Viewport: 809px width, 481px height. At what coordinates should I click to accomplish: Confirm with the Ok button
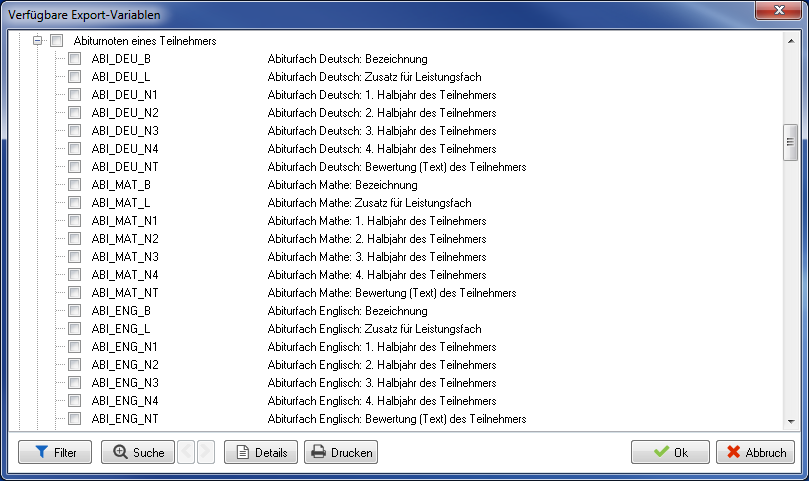[x=670, y=452]
